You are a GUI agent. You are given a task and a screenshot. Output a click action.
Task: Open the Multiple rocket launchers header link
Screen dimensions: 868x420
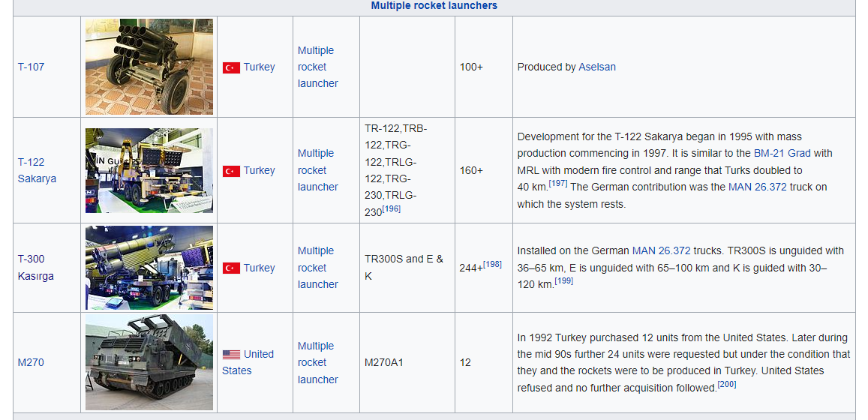tap(434, 6)
